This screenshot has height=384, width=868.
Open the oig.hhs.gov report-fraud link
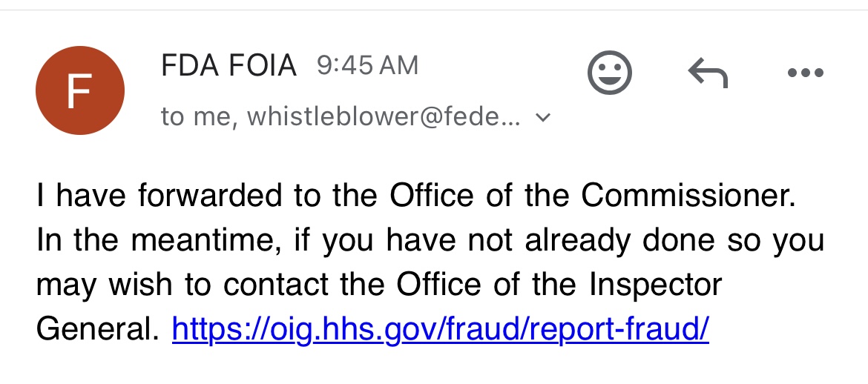coord(441,329)
